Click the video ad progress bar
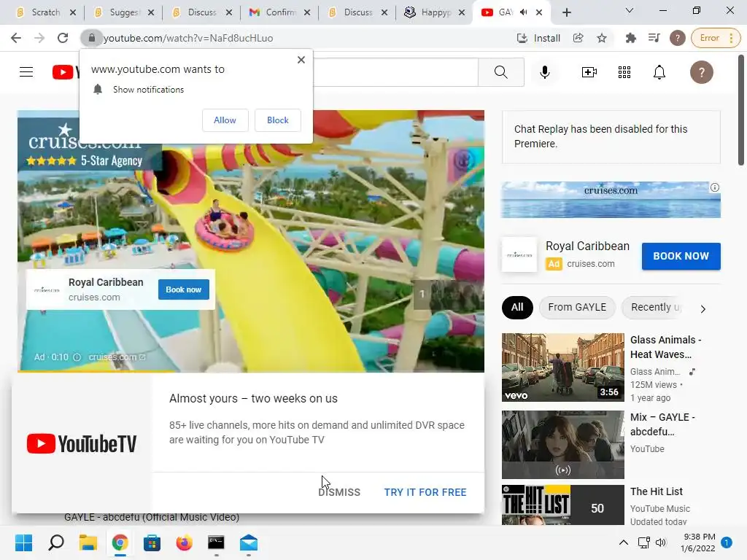747x560 pixels. tap(251, 371)
